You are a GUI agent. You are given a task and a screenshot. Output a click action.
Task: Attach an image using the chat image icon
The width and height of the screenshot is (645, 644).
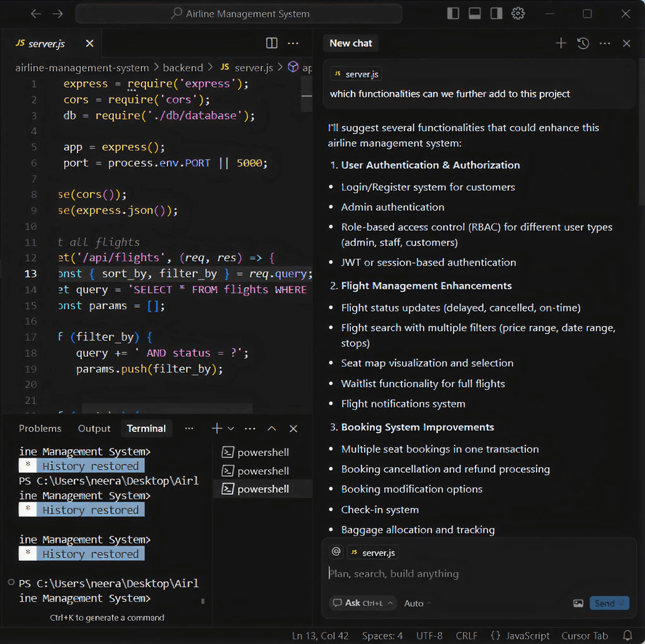[x=578, y=602]
